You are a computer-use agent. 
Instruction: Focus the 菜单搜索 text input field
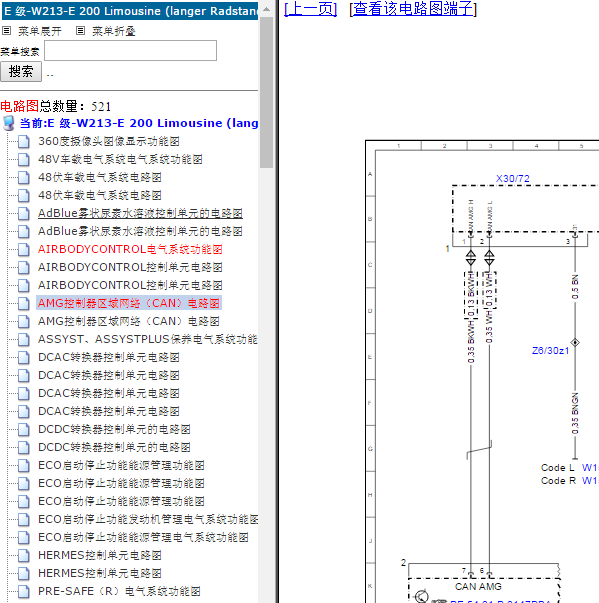click(130, 50)
